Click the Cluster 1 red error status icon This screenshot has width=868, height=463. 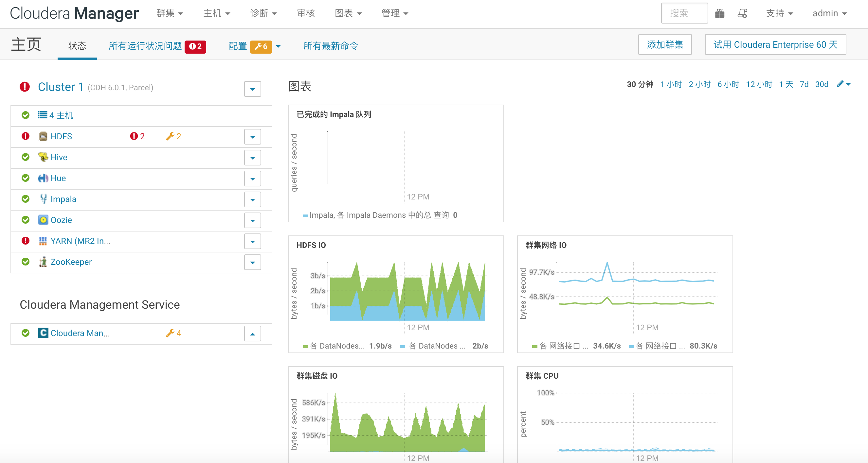(x=25, y=87)
